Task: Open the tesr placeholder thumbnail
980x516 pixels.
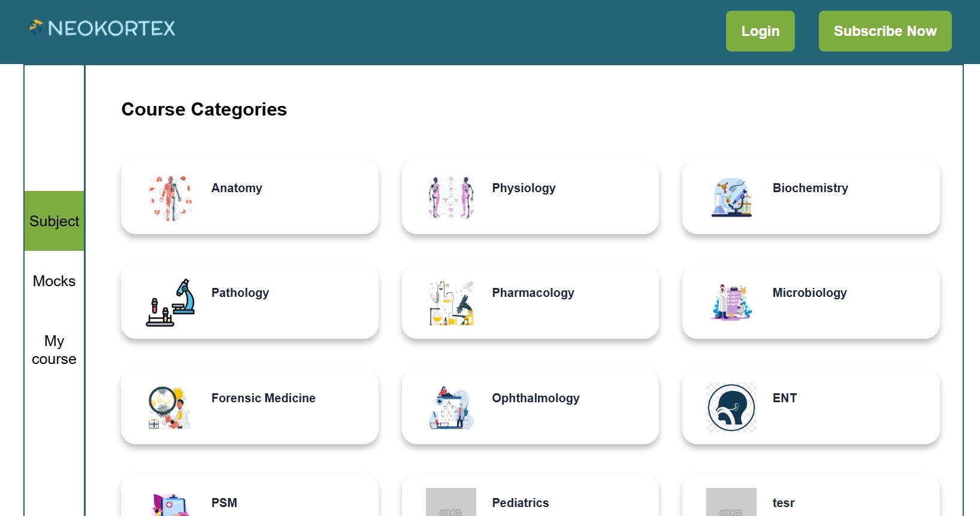Action: [x=731, y=503]
